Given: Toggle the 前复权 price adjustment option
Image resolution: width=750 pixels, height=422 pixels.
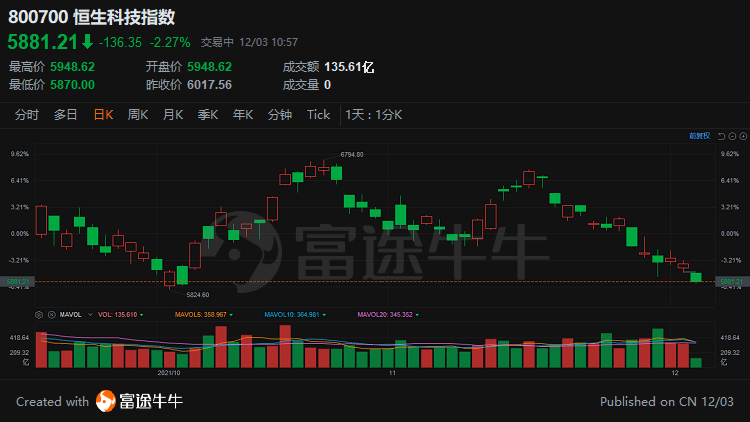Looking at the screenshot, I should pos(699,136).
